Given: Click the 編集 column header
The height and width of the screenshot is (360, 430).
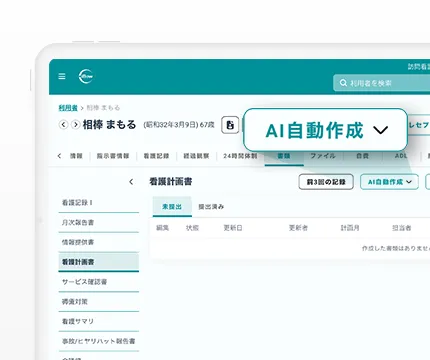Looking at the screenshot, I should 163,228.
